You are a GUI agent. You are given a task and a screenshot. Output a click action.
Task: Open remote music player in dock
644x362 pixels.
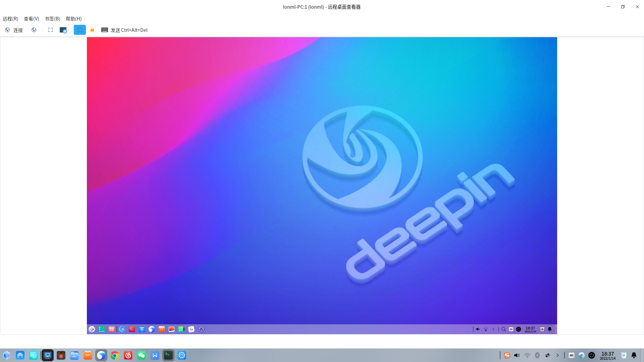tap(181, 329)
